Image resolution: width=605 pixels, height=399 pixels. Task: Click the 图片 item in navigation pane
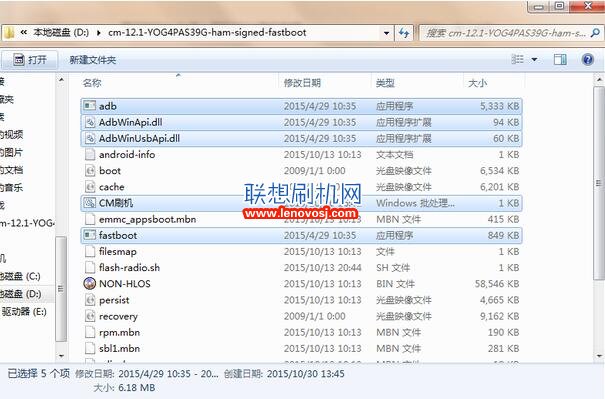click(11, 152)
